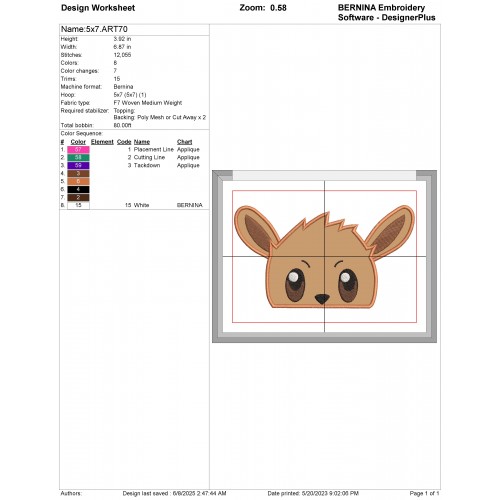
Task: Click the 'Stitches:' label
Action: 71,55
